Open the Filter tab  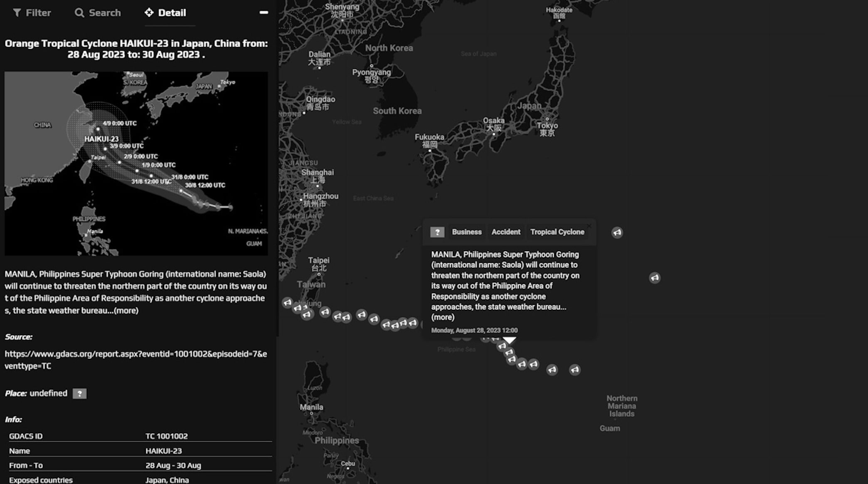(x=32, y=13)
